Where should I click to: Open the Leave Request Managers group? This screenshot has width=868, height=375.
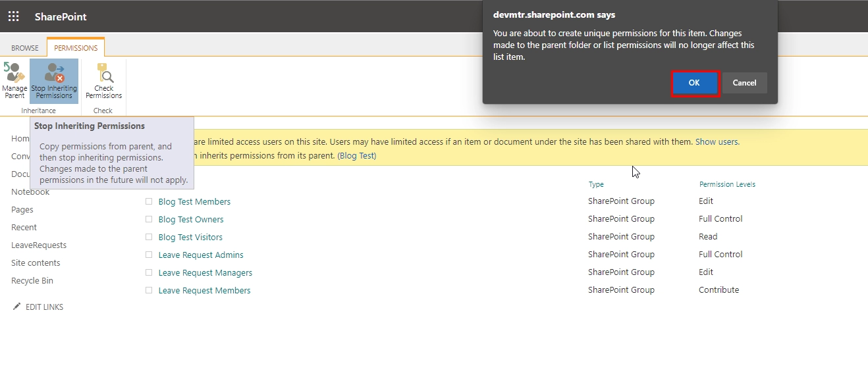205,272
